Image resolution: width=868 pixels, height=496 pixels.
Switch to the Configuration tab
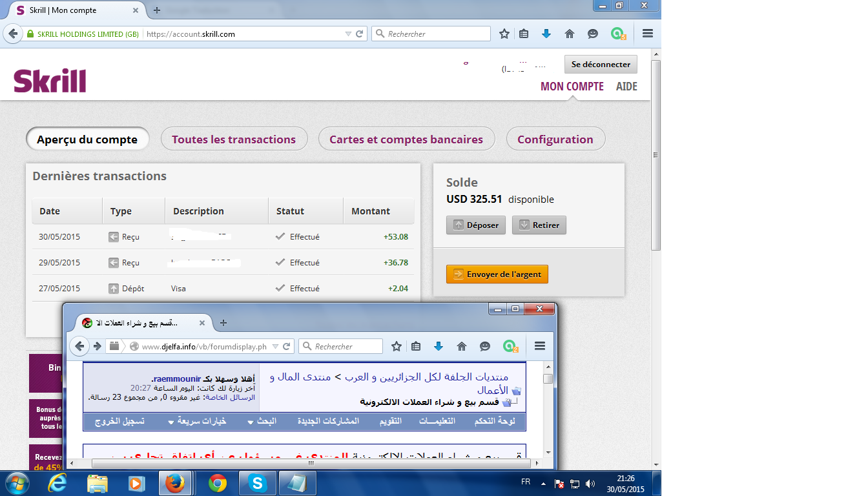tap(555, 139)
